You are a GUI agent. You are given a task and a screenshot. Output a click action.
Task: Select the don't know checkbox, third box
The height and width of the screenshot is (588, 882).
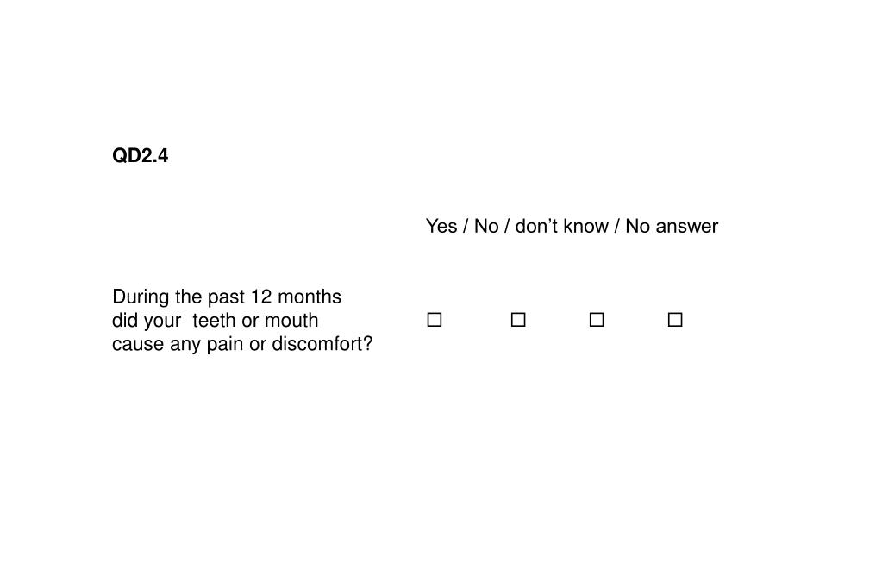click(597, 320)
